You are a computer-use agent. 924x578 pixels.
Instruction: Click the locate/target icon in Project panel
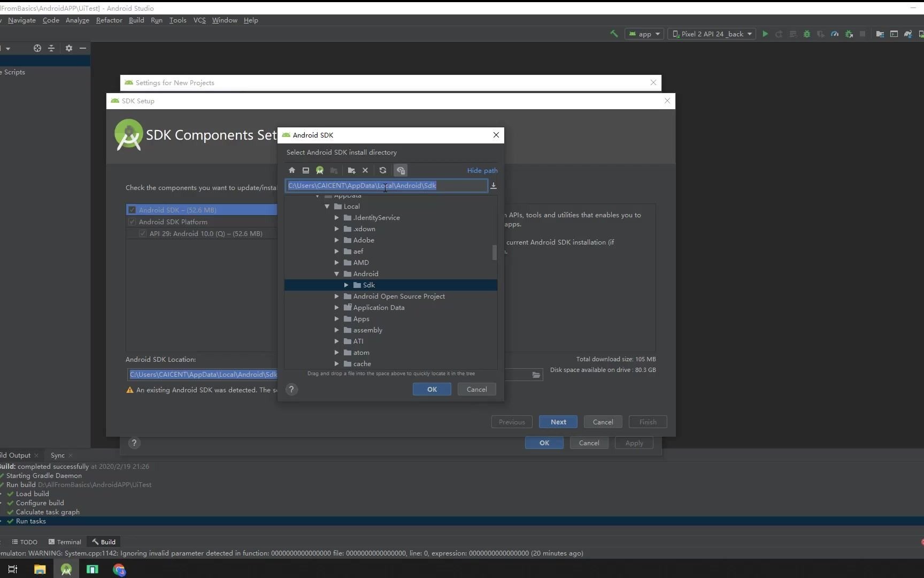coord(37,48)
